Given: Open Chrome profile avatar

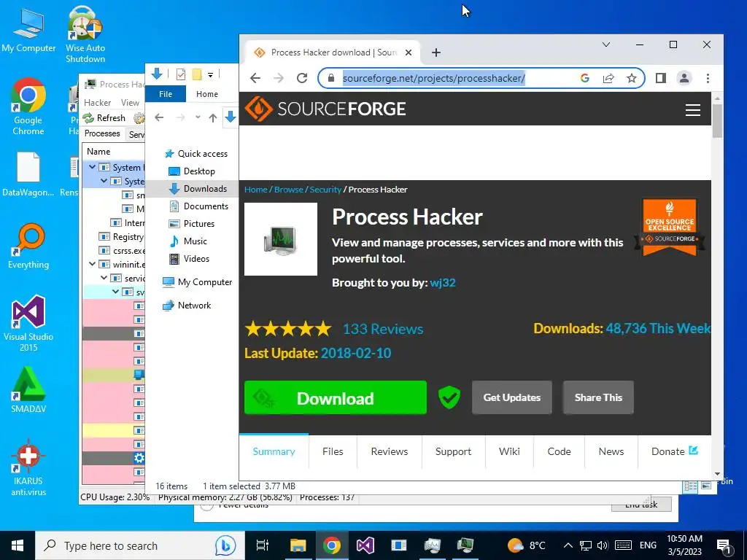Looking at the screenshot, I should tap(684, 78).
